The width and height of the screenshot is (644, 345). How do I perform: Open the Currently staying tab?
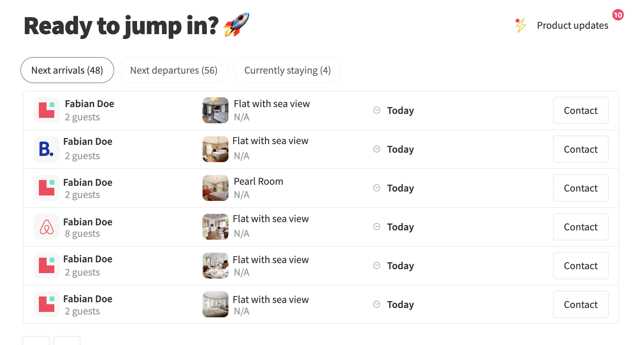287,70
